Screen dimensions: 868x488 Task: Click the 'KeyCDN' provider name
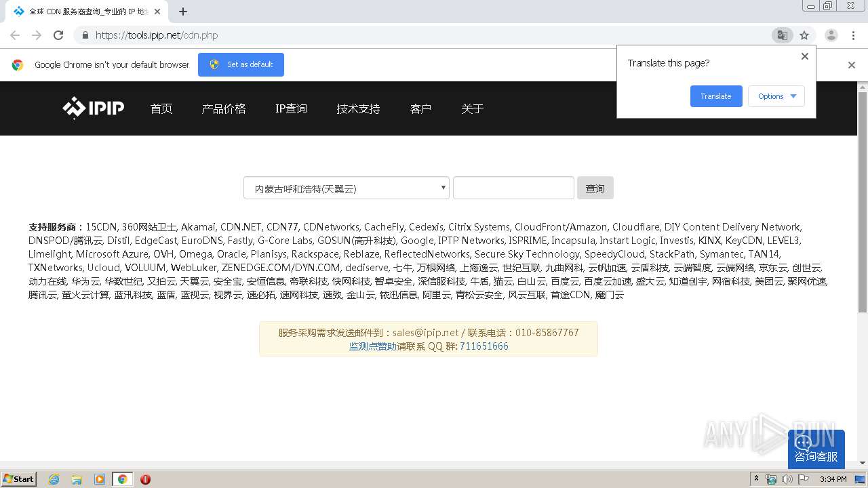point(745,241)
